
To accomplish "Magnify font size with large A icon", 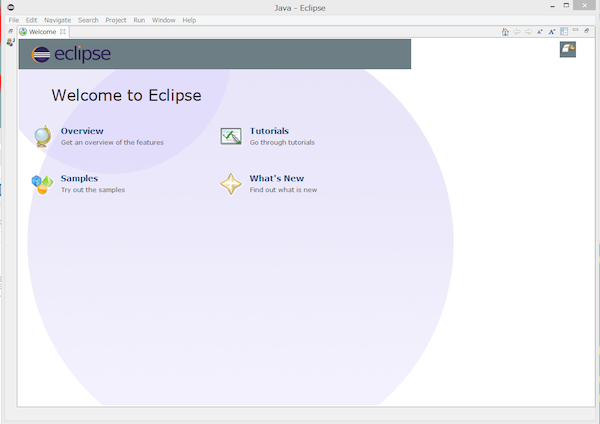I will [x=552, y=32].
